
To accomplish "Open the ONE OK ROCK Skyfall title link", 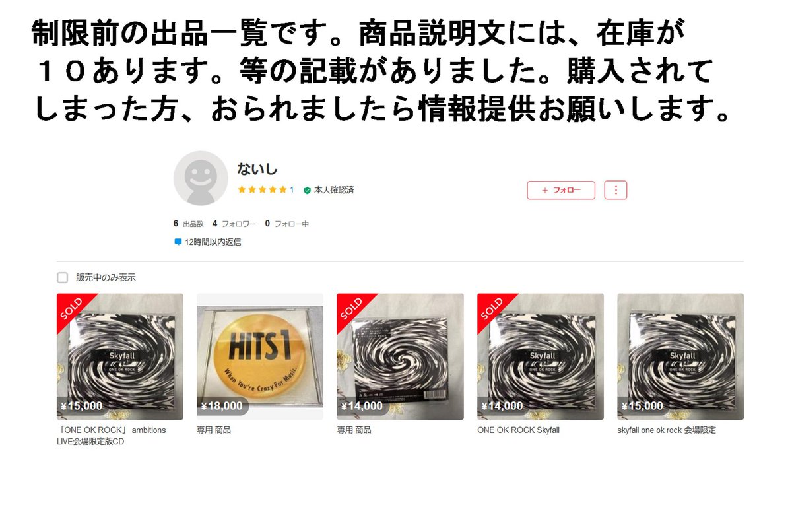I will point(518,430).
